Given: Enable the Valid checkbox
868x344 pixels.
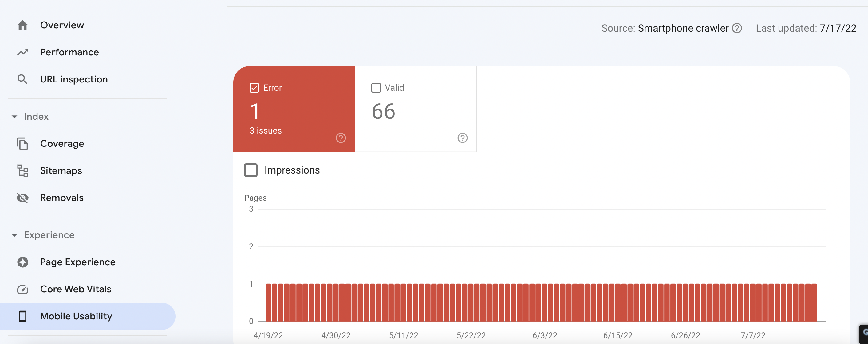Looking at the screenshot, I should tap(376, 88).
